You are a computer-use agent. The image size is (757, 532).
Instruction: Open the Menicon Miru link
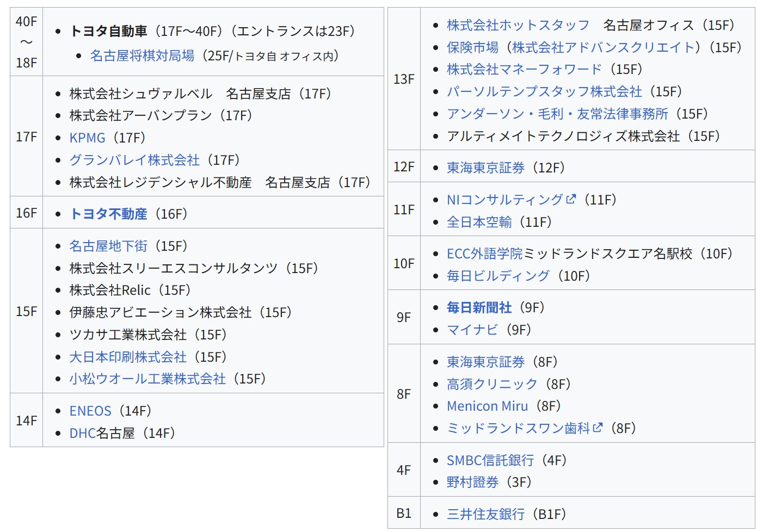487,406
